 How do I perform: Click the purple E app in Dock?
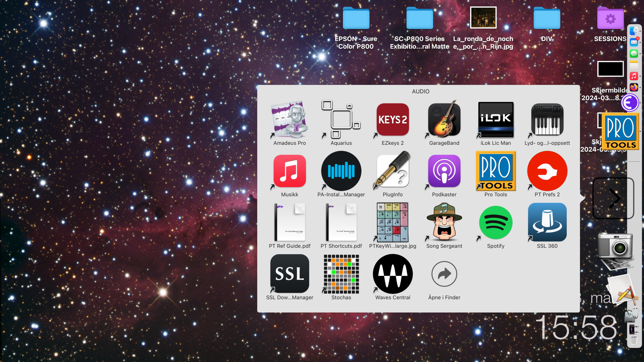(x=630, y=103)
